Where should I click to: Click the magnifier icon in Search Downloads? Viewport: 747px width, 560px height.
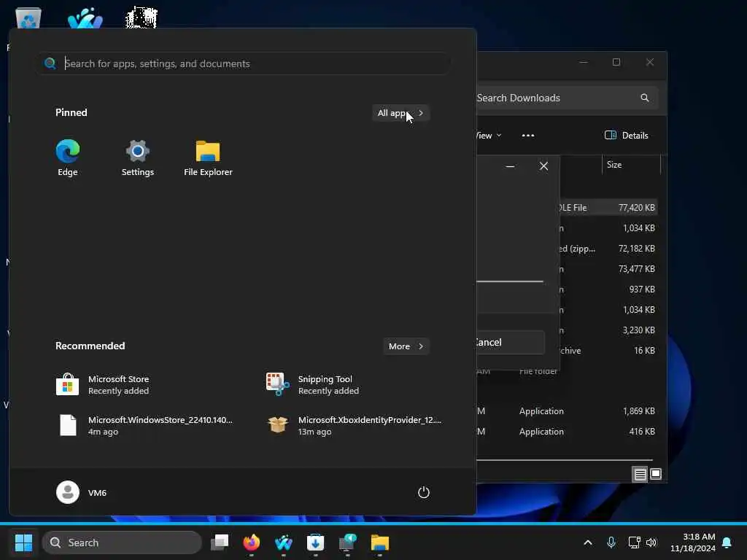tap(645, 98)
